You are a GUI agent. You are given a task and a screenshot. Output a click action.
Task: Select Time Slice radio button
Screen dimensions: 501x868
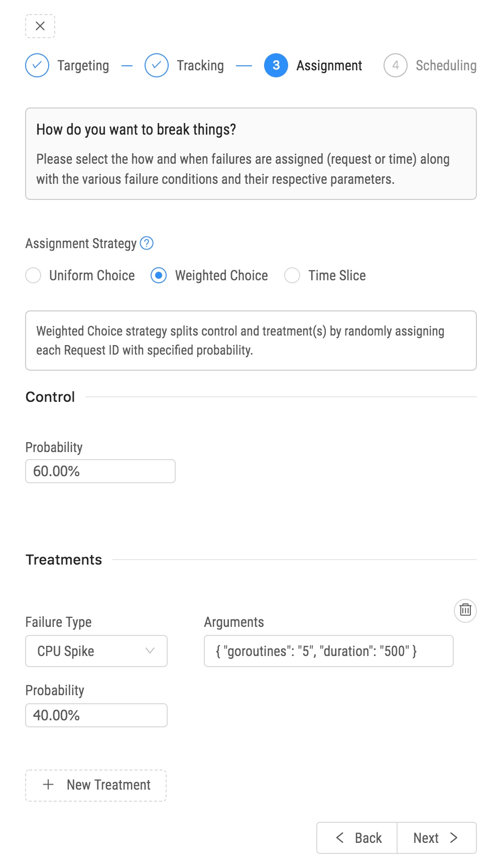click(x=292, y=275)
